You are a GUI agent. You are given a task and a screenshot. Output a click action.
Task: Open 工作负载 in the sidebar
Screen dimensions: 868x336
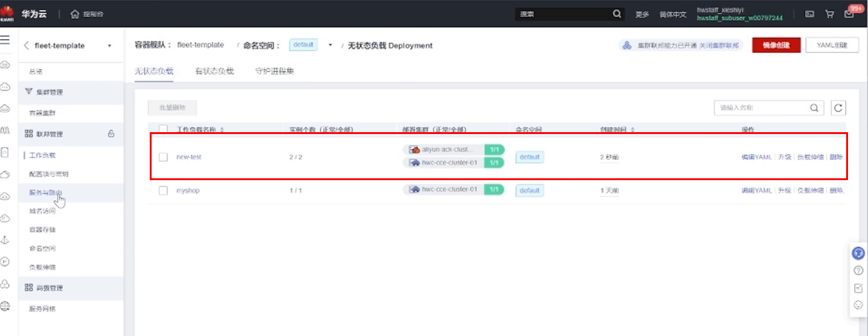coord(42,155)
